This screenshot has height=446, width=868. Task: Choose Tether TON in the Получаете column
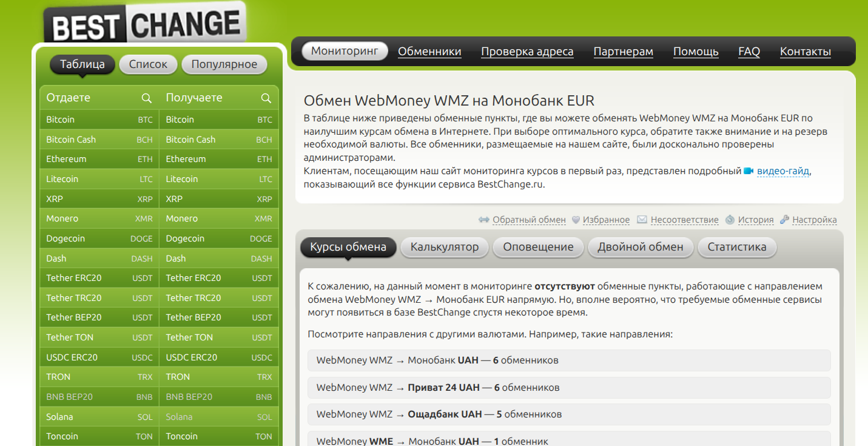[x=219, y=337]
